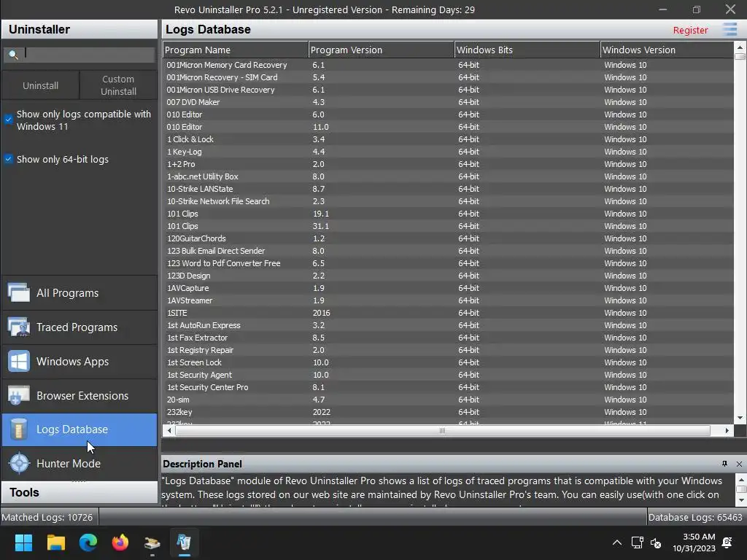Click the search magnifier icon
The height and width of the screenshot is (560, 747).
pyautogui.click(x=13, y=55)
